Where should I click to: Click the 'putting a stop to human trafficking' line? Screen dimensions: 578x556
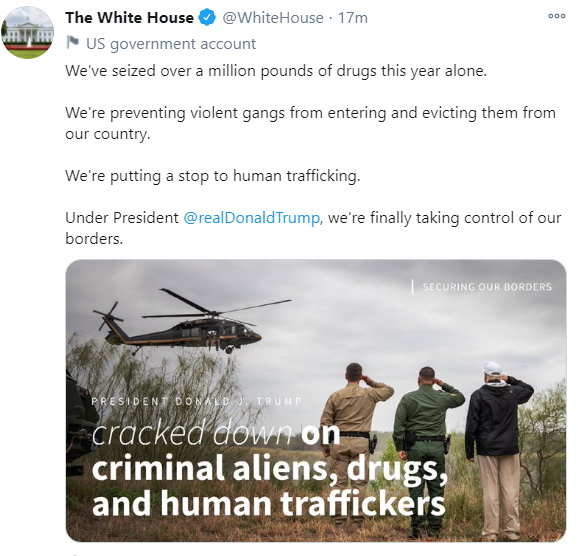pyautogui.click(x=213, y=176)
